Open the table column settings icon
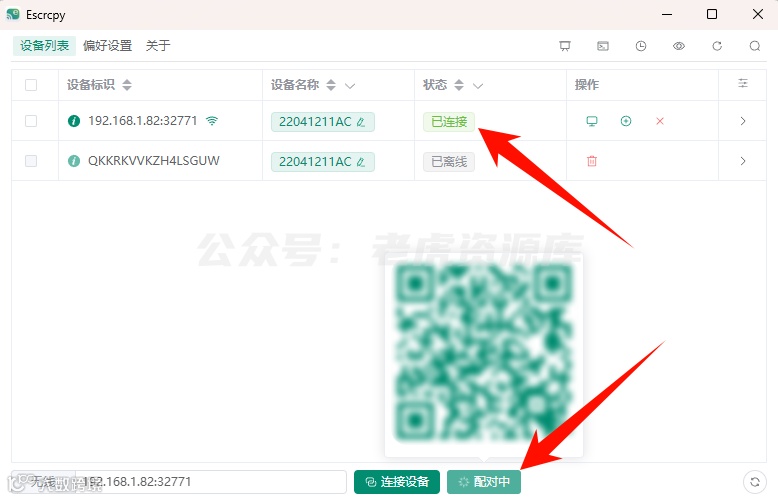 pos(743,83)
